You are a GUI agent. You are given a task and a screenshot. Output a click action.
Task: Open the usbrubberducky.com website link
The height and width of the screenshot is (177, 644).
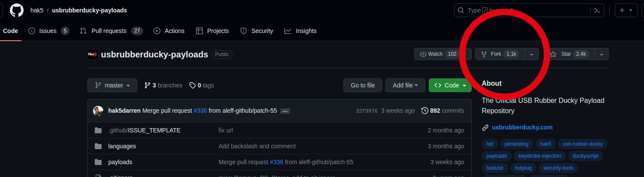coord(522,127)
